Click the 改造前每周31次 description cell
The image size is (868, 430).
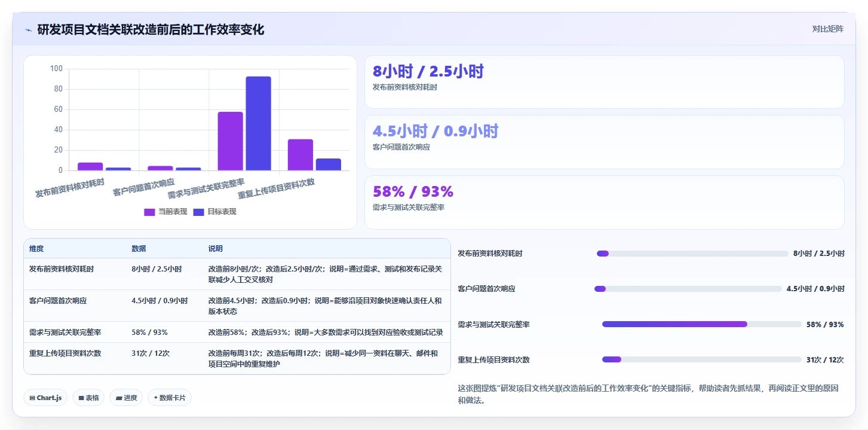click(x=323, y=359)
